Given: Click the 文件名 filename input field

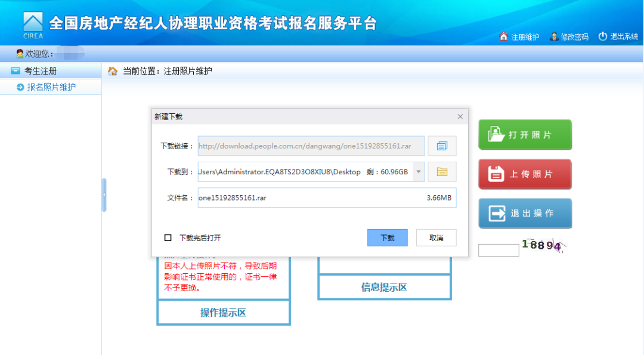Looking at the screenshot, I should tap(310, 197).
